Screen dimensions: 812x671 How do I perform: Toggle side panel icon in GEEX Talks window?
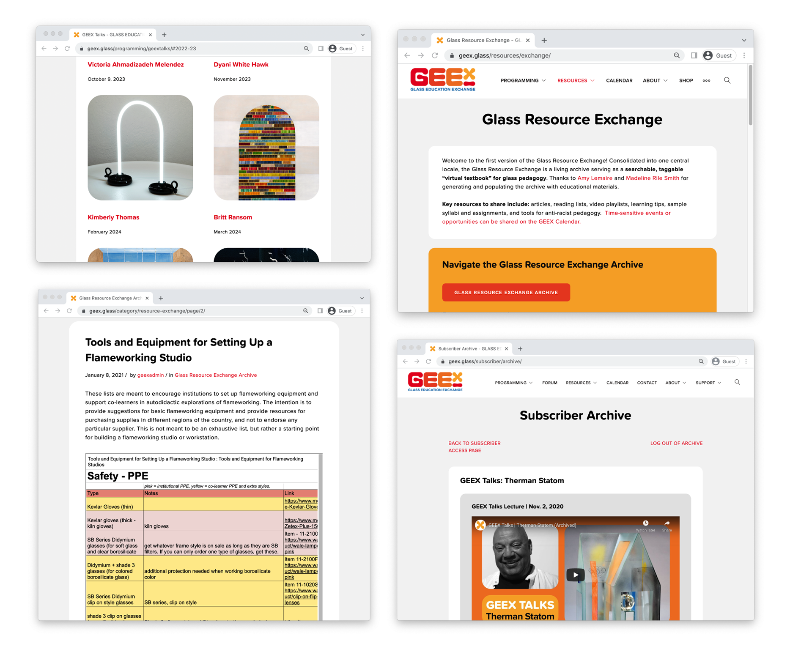coord(321,49)
